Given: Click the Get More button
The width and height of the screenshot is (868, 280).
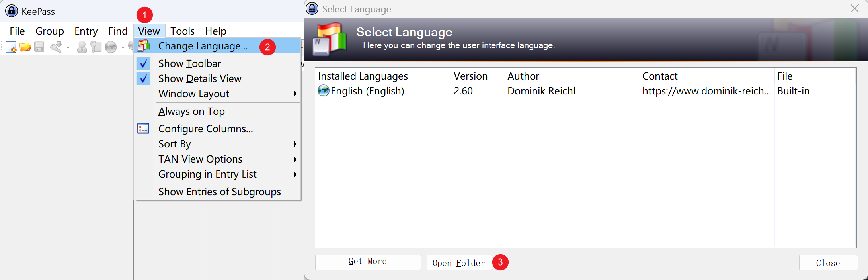Looking at the screenshot, I should pyautogui.click(x=368, y=262).
